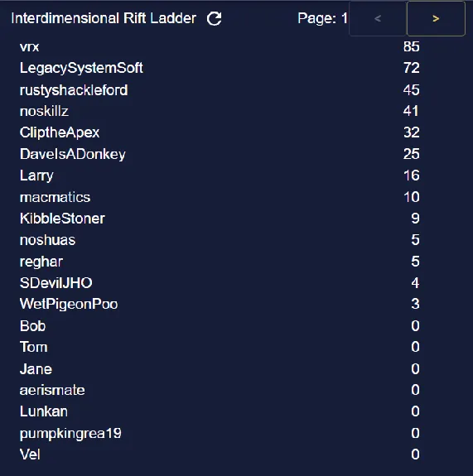Click score 25 for DaveIsADonkey
473x476 pixels.
tap(412, 154)
